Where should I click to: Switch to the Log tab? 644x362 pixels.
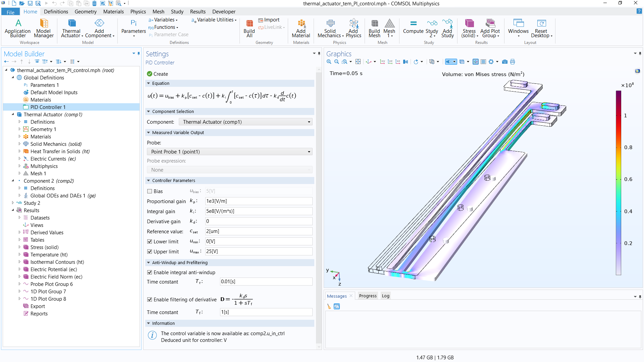[x=385, y=296]
